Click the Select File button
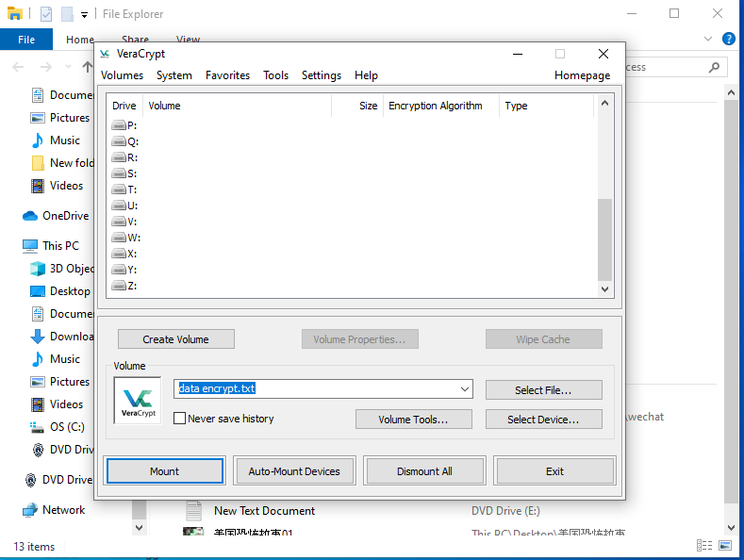This screenshot has height=560, width=744. 543,390
